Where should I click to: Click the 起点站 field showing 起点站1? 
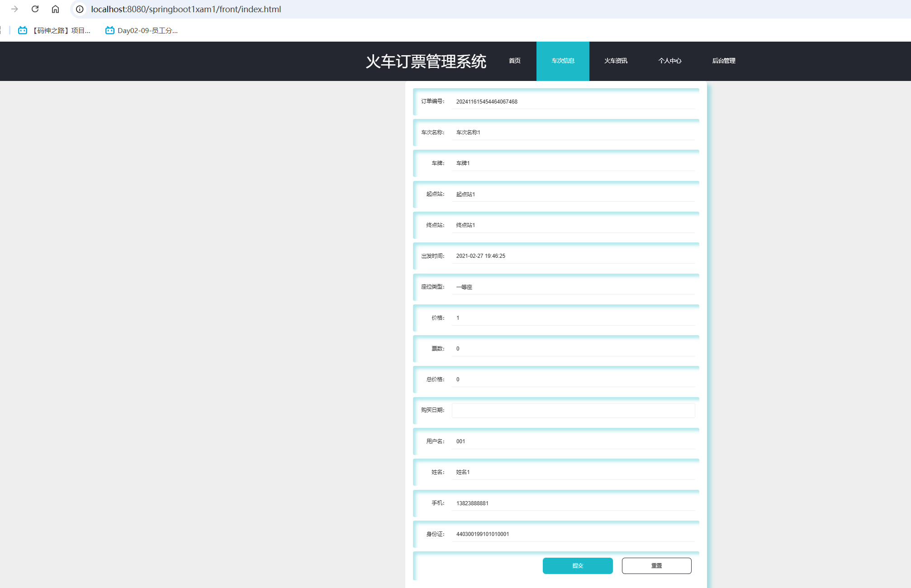[573, 194]
